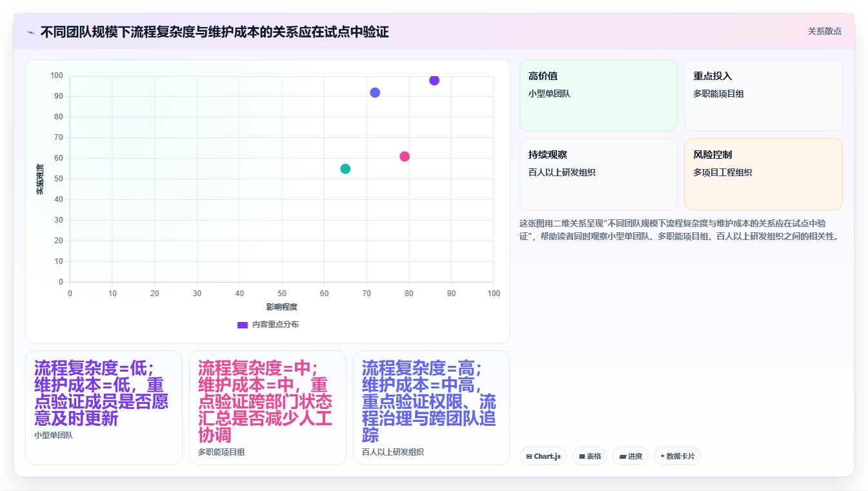Click the description paragraph below quadrant cards
The height and width of the screenshot is (491, 868).
click(x=681, y=230)
